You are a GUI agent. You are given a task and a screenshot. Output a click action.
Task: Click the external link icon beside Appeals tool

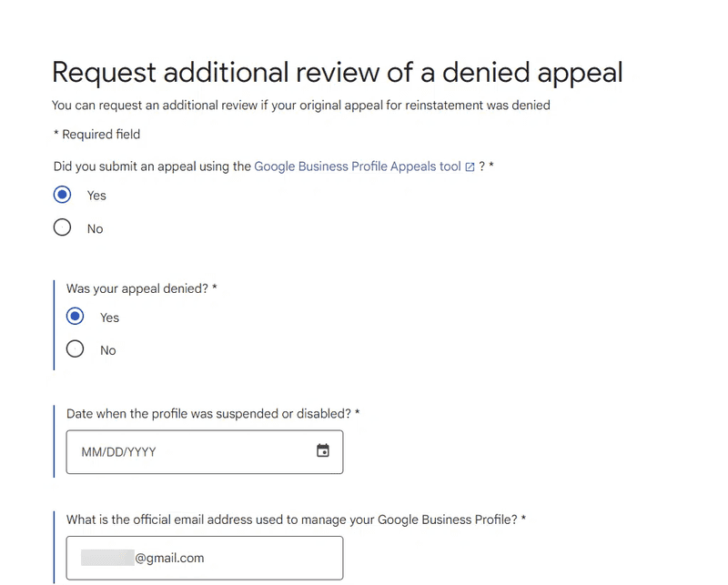pos(470,167)
